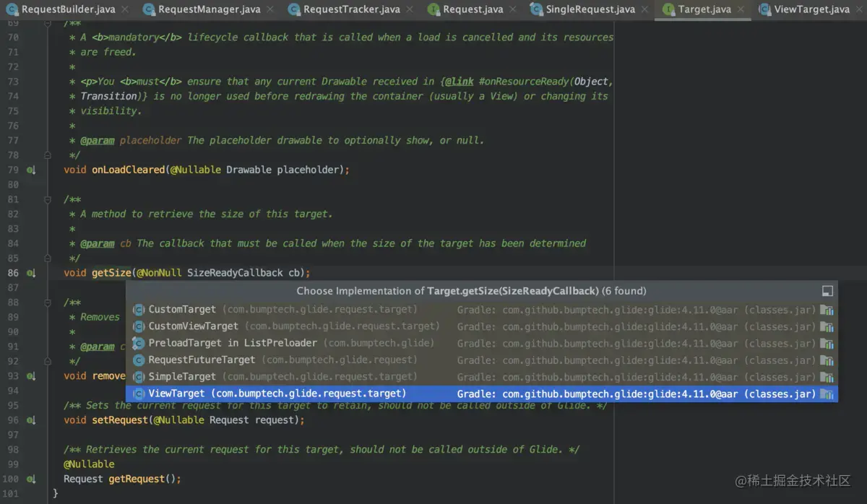Open the highlighted ViewTarget implementation
Image resolution: width=867 pixels, height=504 pixels.
tap(482, 394)
